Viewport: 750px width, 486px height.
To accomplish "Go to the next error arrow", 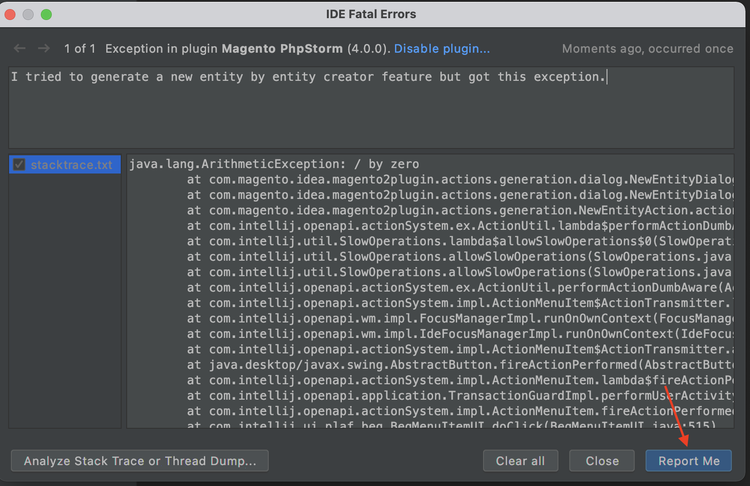I will (x=43, y=48).
